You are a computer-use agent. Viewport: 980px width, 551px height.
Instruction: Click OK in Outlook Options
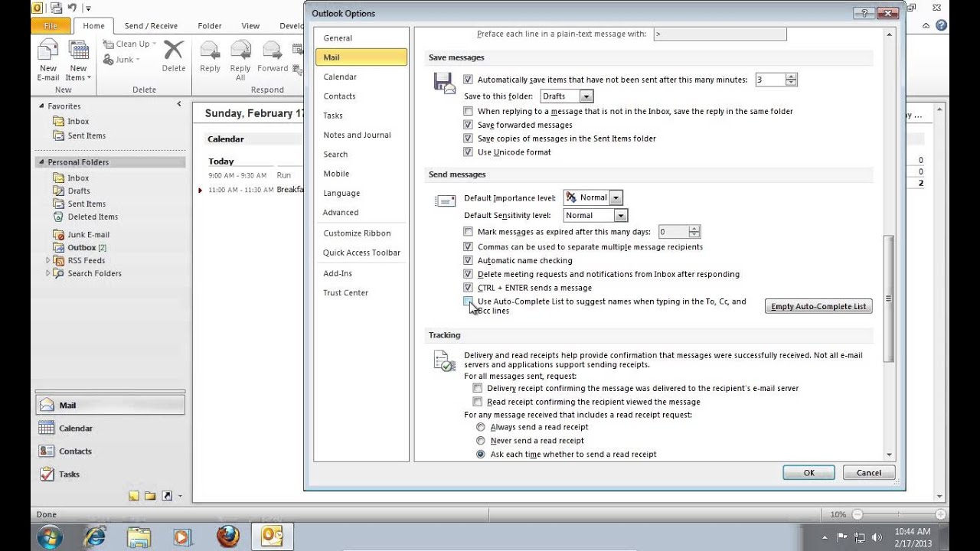pos(808,473)
